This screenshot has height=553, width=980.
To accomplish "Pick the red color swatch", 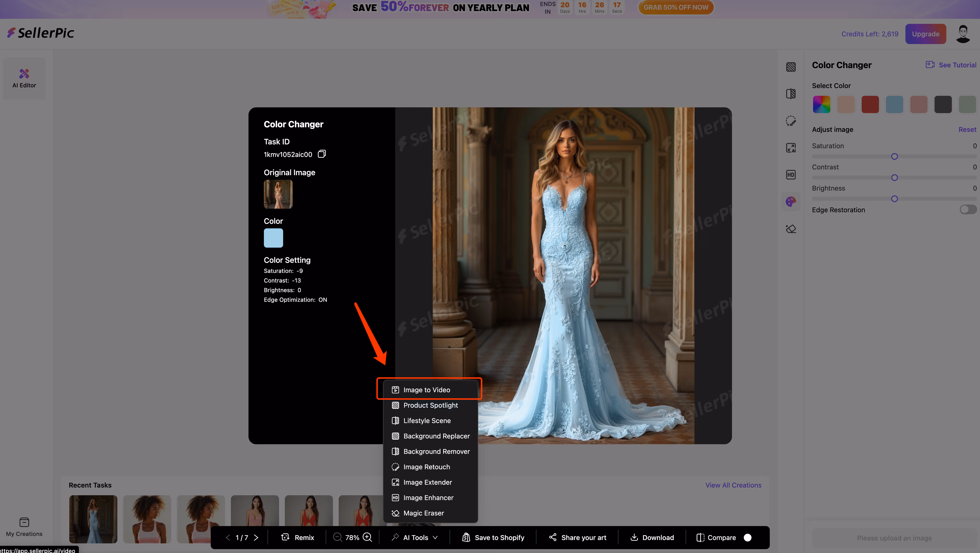I will click(870, 105).
